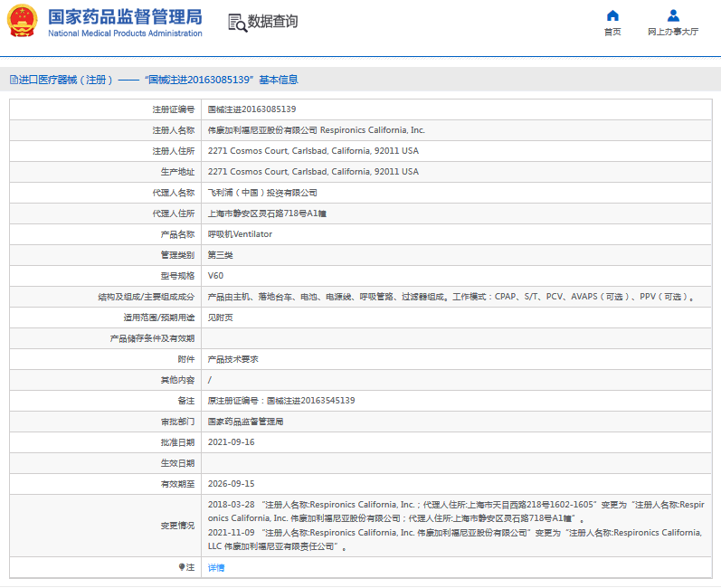Click 见附页 in intended use row

click(220, 318)
